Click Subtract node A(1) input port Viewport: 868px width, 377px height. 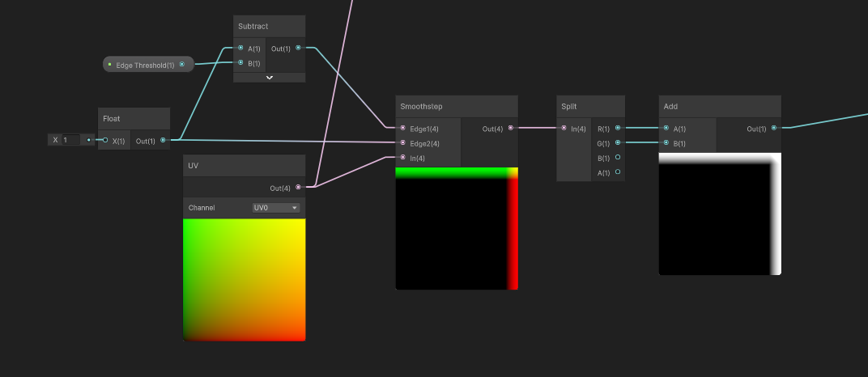click(240, 48)
